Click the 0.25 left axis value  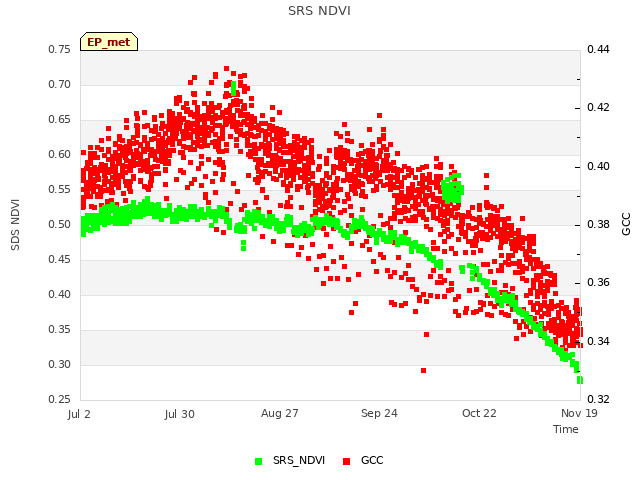[60, 399]
